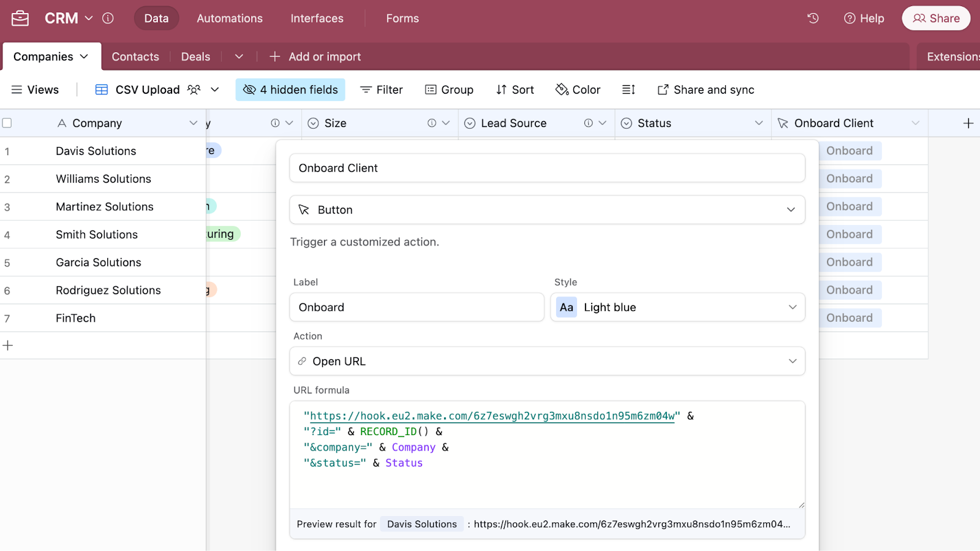Click the Company primary field text icon
The height and width of the screenshot is (551, 980).
pyautogui.click(x=62, y=123)
